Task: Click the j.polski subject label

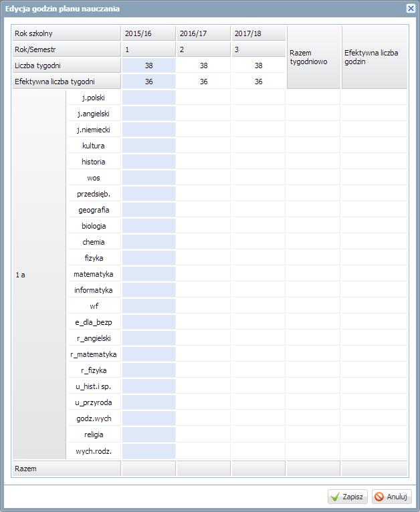Action: pyautogui.click(x=94, y=98)
